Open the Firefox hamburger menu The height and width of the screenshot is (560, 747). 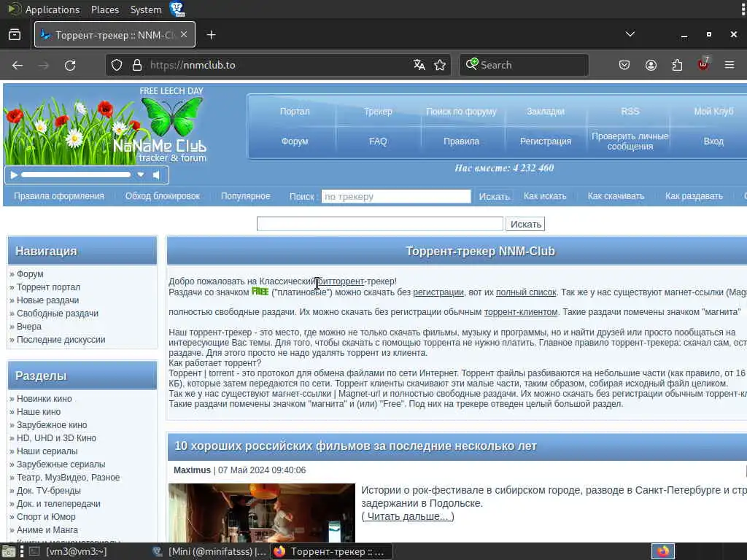pos(729,65)
